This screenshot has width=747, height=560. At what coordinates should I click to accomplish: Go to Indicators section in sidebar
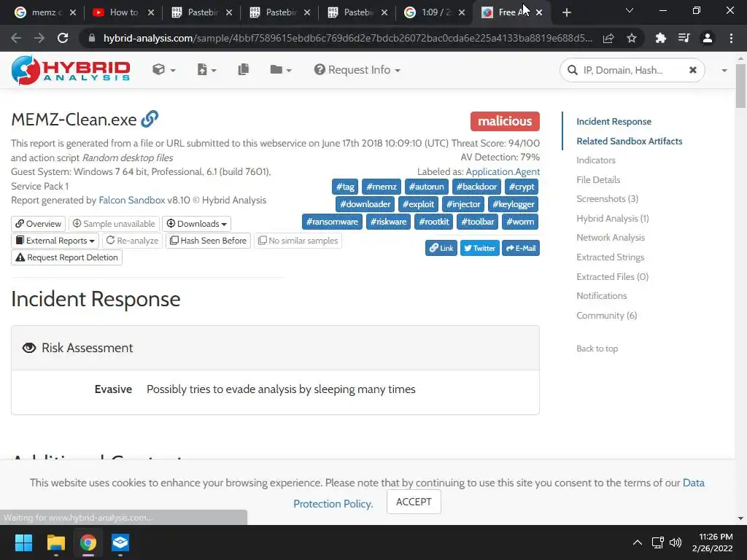pyautogui.click(x=596, y=160)
